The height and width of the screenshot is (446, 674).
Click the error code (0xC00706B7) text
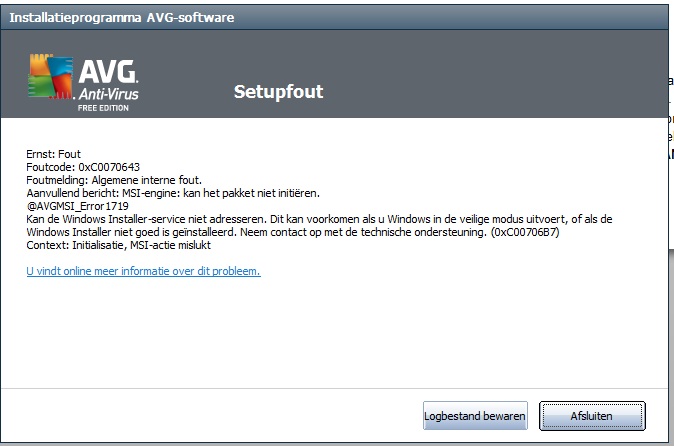524,232
